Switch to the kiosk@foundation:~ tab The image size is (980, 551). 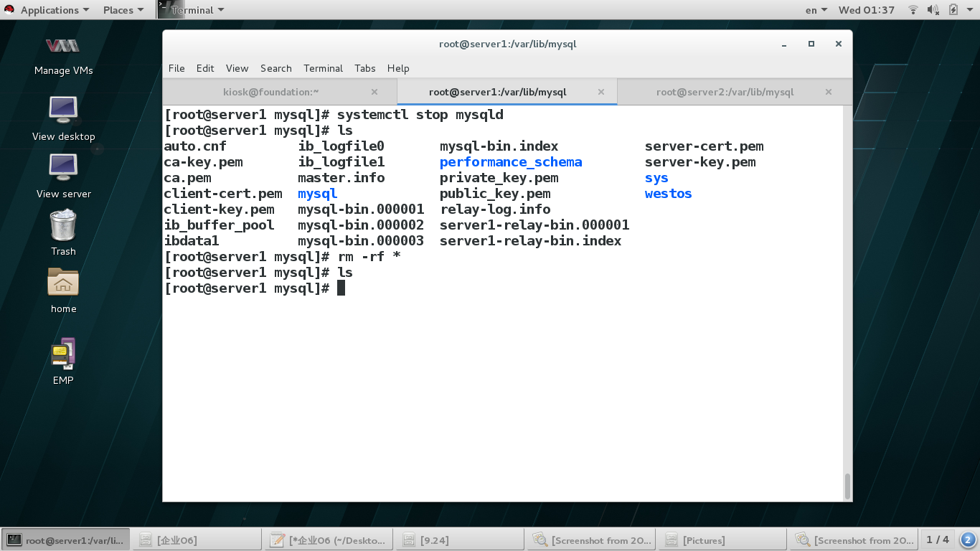[280, 92]
